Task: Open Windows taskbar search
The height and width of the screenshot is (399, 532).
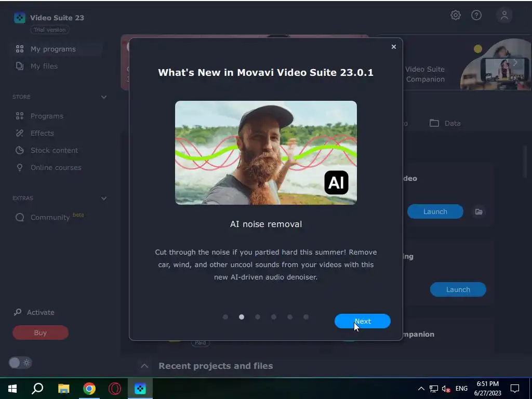Action: click(x=37, y=389)
